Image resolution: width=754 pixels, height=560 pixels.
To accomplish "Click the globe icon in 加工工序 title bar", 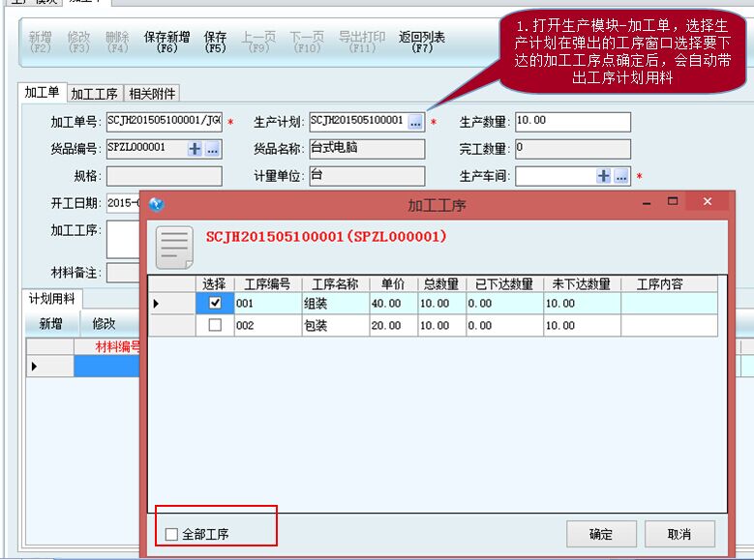I will click(x=156, y=204).
